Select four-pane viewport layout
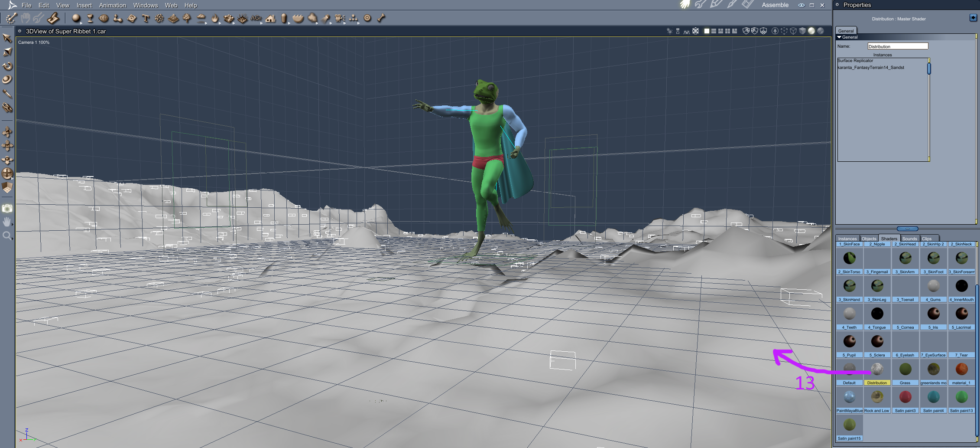 tap(727, 31)
